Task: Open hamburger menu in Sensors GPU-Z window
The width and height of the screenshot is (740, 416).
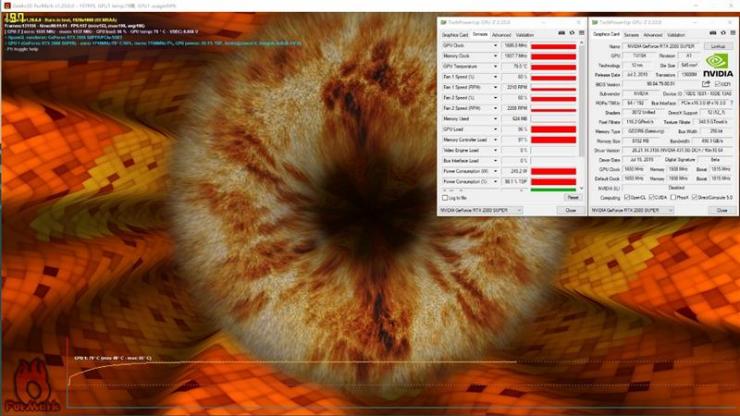Action: (581, 33)
